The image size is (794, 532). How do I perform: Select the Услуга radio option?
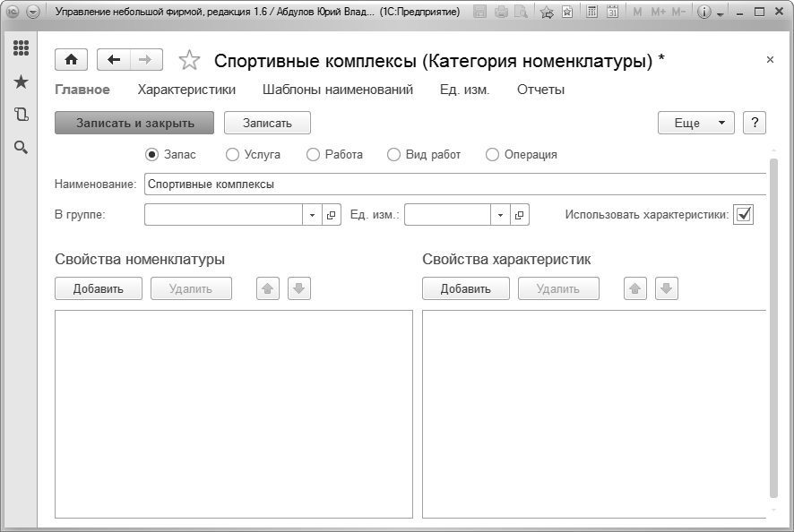[253, 154]
